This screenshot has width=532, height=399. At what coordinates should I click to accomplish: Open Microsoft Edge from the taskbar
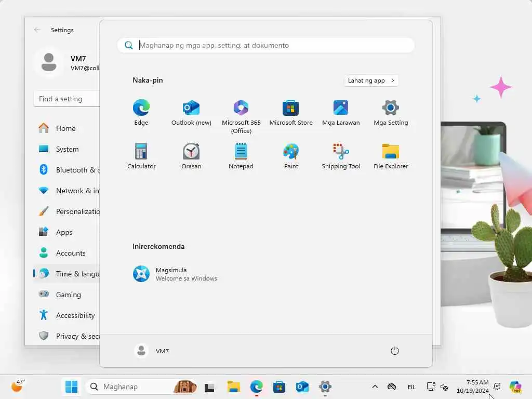click(x=256, y=387)
